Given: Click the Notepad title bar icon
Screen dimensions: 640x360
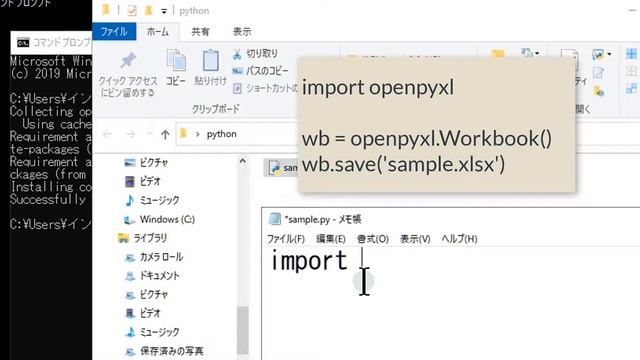Looking at the screenshot, I should 275,219.
